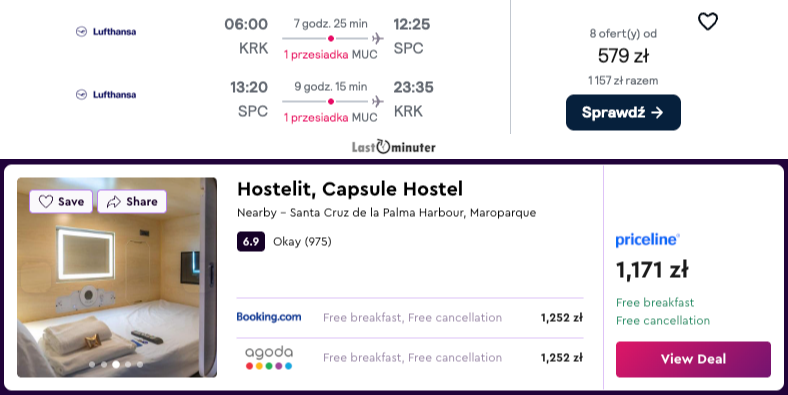This screenshot has width=788, height=395.
Task: Click the priceline logo
Action: pos(647,240)
